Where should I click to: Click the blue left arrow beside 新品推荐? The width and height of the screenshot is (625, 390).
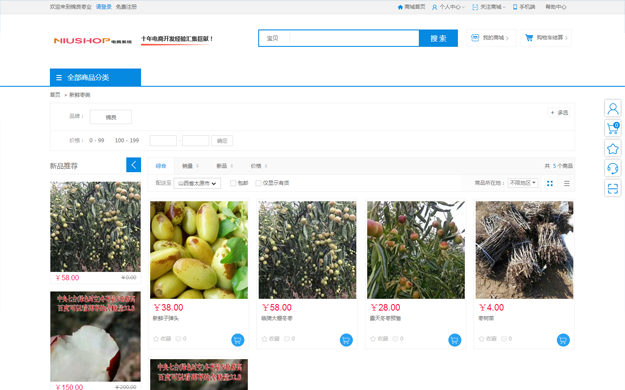[x=134, y=165]
